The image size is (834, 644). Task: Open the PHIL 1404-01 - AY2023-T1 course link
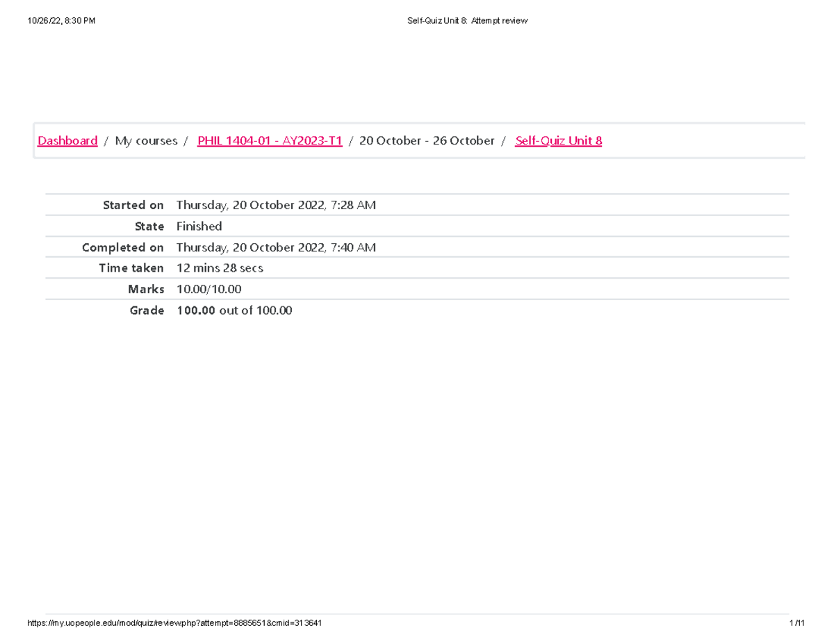(270, 140)
